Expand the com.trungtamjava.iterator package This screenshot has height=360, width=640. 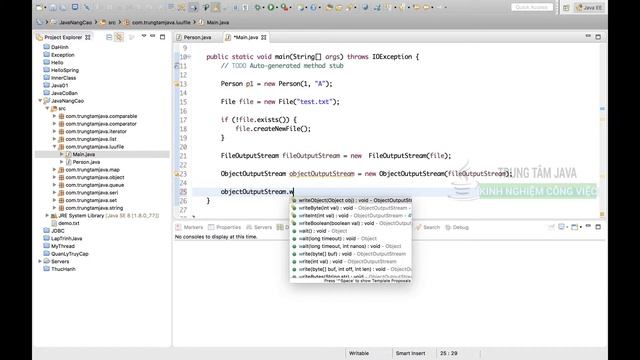[x=54, y=131]
